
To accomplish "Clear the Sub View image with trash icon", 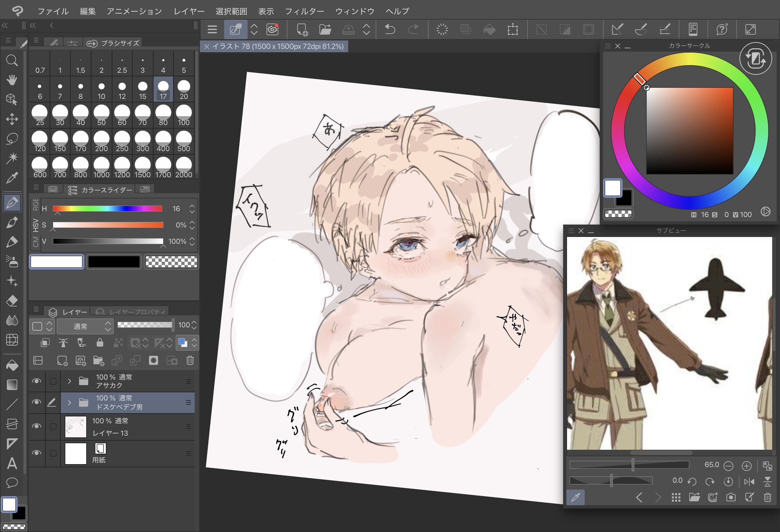I will click(x=767, y=497).
